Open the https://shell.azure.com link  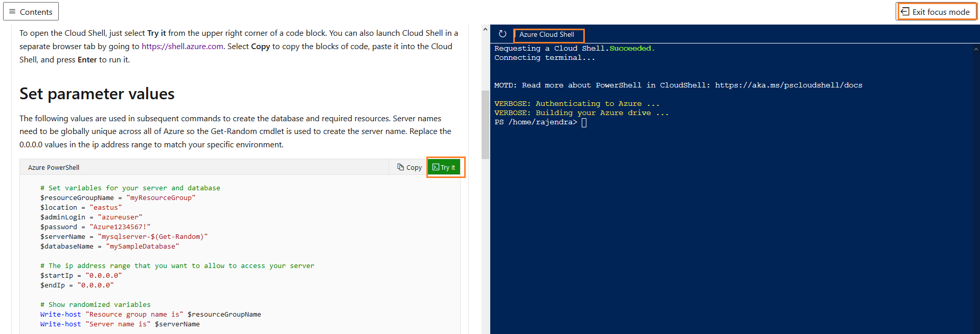[x=182, y=47]
